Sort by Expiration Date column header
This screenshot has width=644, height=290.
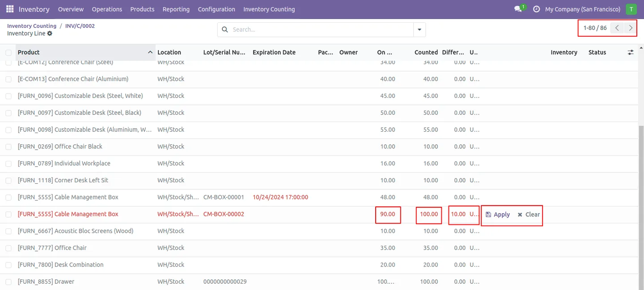coord(274,52)
